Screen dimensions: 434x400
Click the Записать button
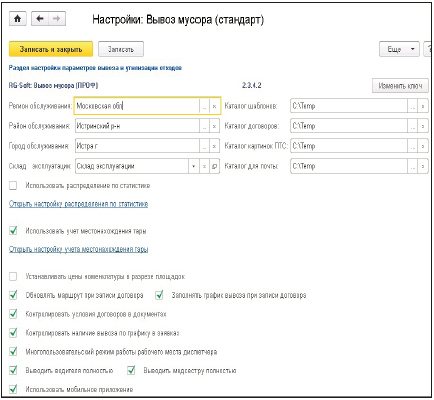pyautogui.click(x=121, y=49)
